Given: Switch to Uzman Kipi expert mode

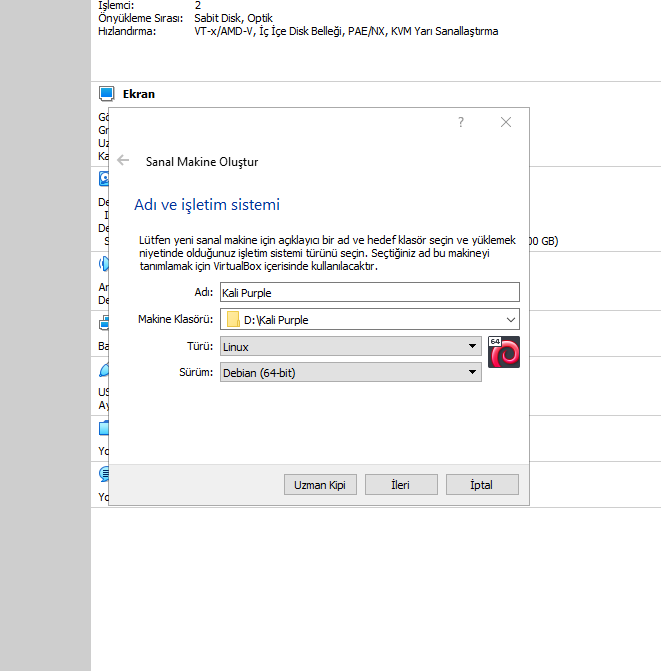Looking at the screenshot, I should coord(320,484).
